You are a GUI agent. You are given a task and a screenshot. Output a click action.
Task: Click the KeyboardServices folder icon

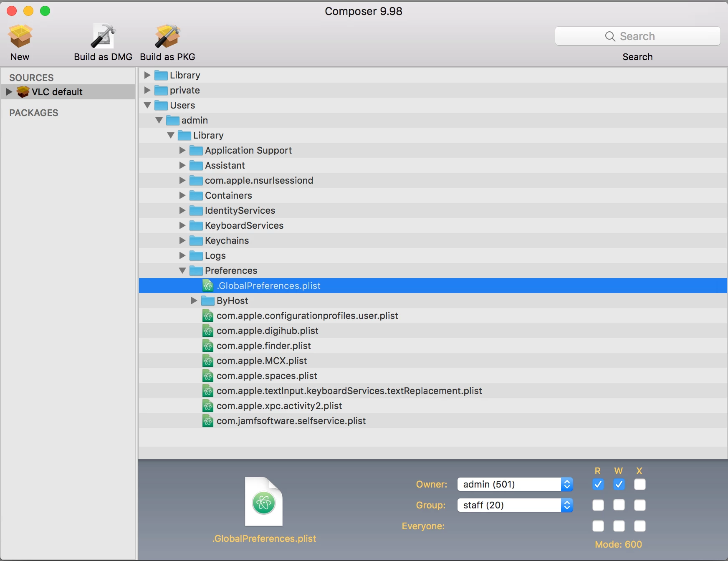(x=196, y=226)
